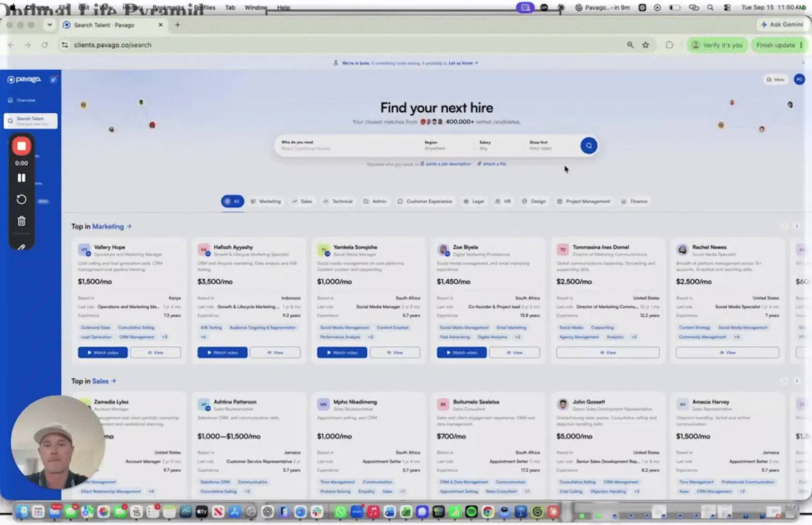Open the Salary dropdown in search bar

(x=497, y=146)
